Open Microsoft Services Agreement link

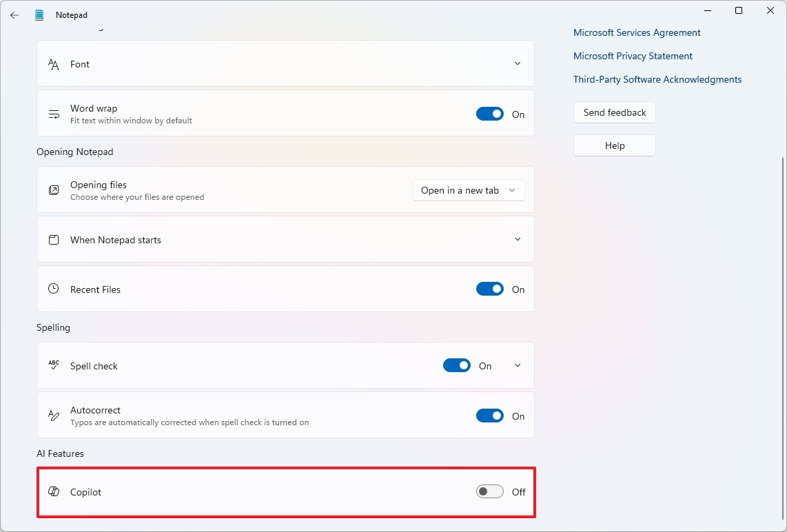pyautogui.click(x=637, y=32)
